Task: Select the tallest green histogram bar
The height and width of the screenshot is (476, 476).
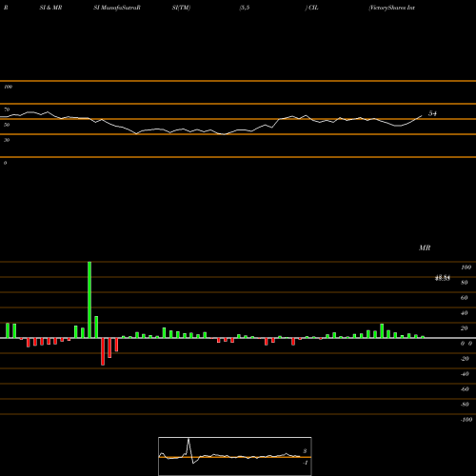Action: [x=89, y=300]
